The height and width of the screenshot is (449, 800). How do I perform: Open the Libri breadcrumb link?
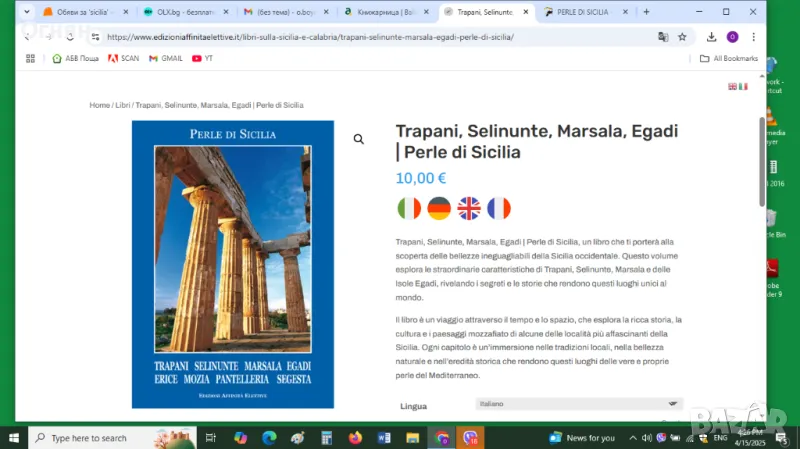(x=122, y=105)
